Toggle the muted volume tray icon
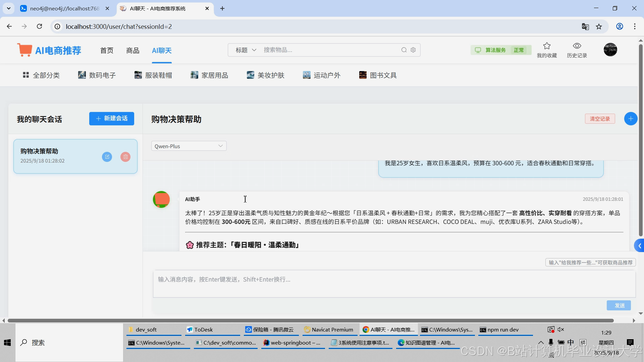The height and width of the screenshot is (362, 644). [561, 329]
